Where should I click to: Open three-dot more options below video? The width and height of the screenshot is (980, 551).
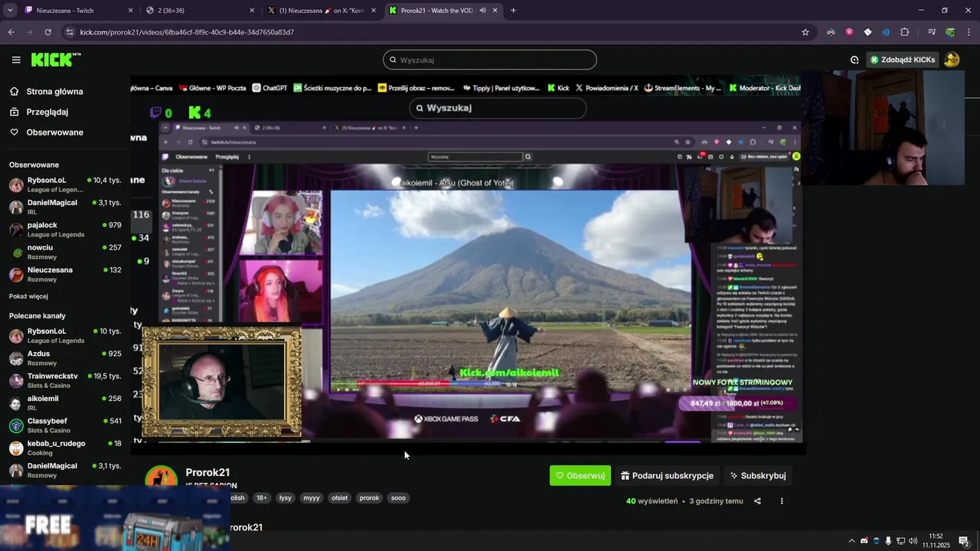point(782,501)
